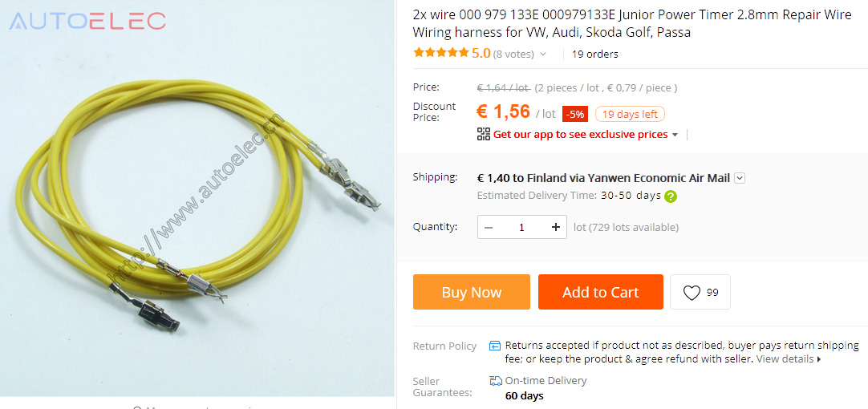
Task: Click the quantity input field
Action: [521, 227]
